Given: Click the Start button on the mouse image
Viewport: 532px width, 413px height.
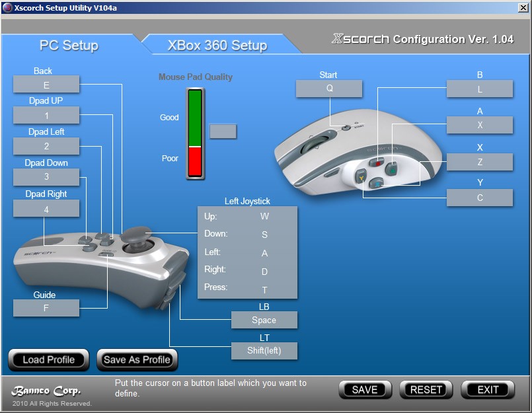Looking at the screenshot, I should coord(346,128).
